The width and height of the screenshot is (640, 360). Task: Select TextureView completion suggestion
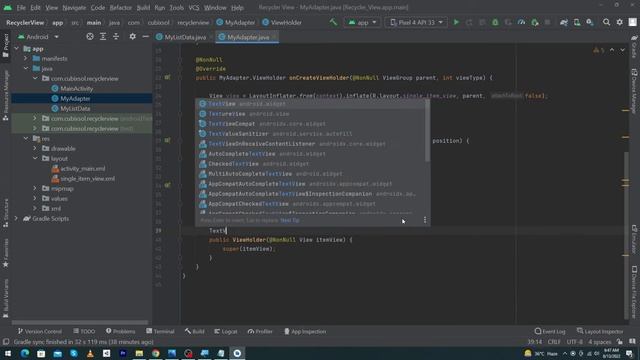click(x=310, y=114)
